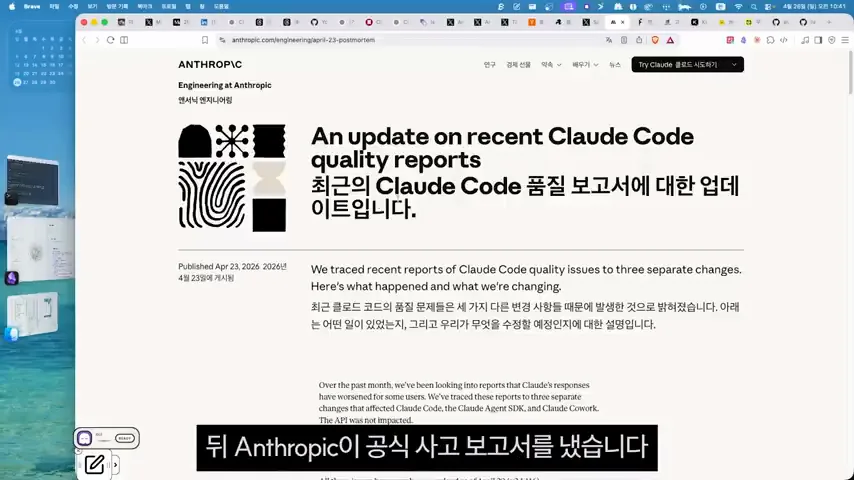This screenshot has height=480, width=854.
Task: Click the article illustration image
Action: (x=232, y=178)
